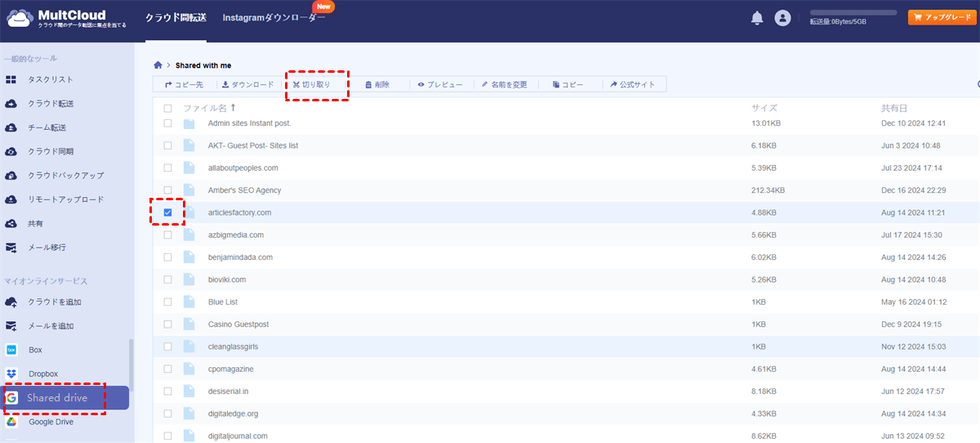Uncheck the articlesfactory.com checkbox

[167, 213]
